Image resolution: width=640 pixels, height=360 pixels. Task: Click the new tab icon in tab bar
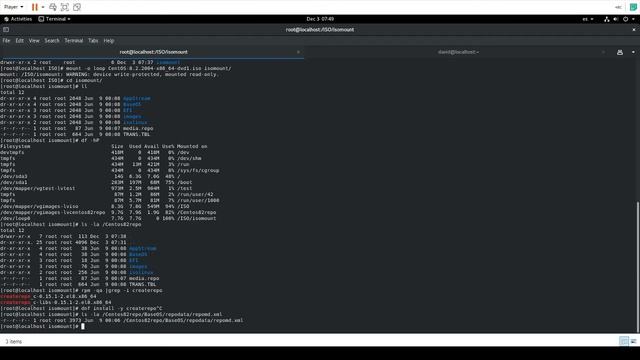pos(620,52)
